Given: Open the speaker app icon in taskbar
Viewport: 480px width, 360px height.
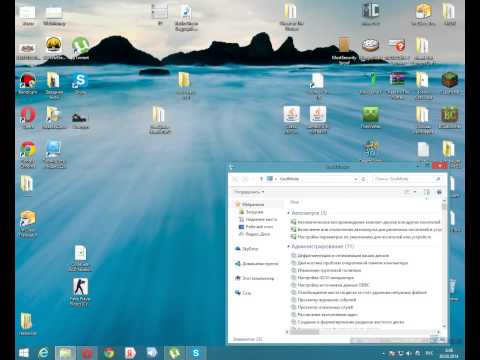Looking at the screenshot, I should click(152, 353).
